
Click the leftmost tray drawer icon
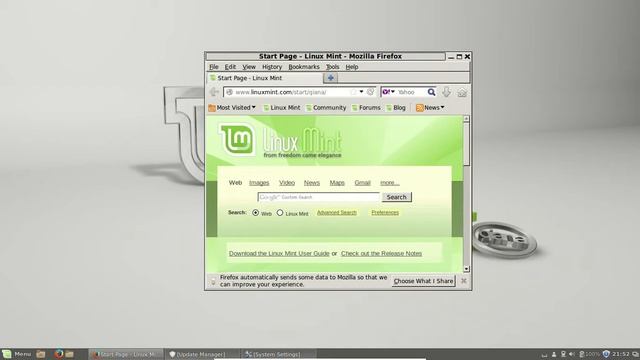point(544,355)
